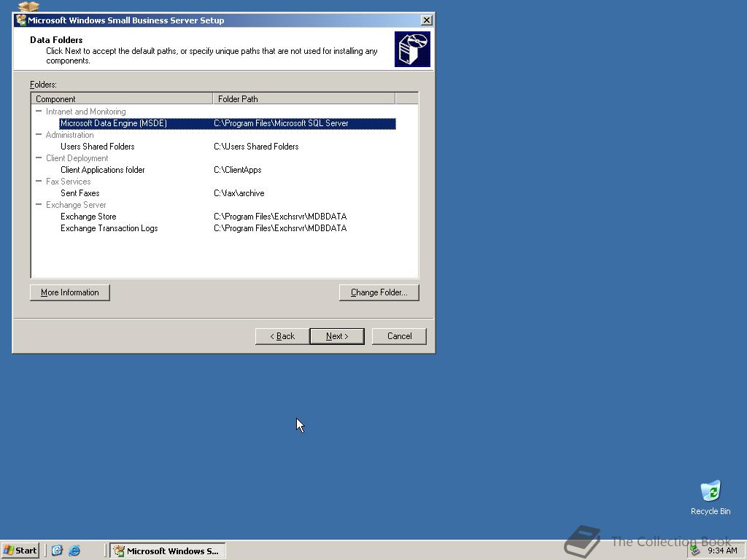This screenshot has width=747, height=560.
Task: Click the Folder Path column header
Action: tap(304, 98)
